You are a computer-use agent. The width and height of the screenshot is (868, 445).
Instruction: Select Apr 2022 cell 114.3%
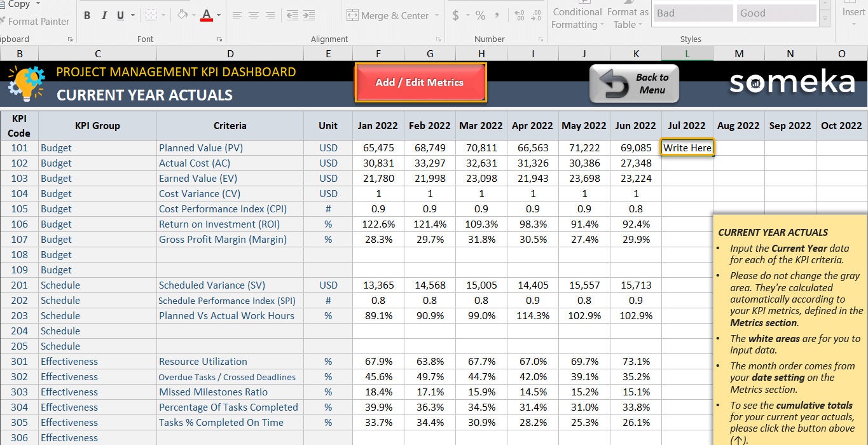pyautogui.click(x=533, y=316)
